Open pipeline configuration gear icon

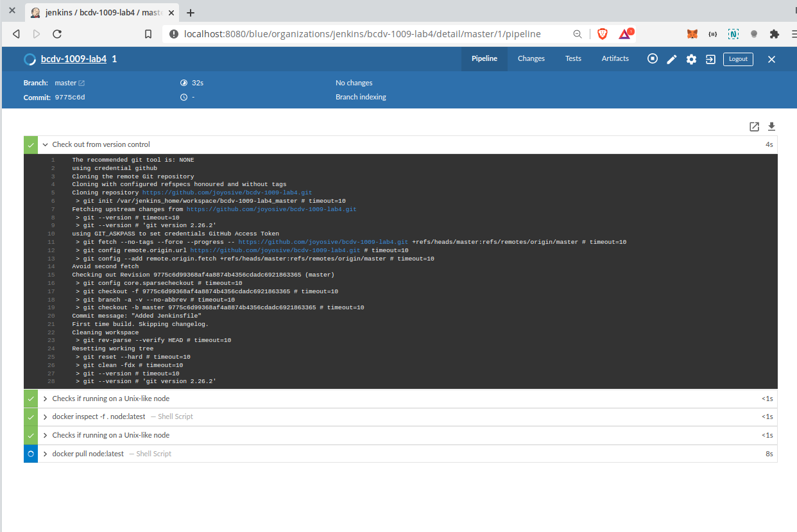tap(691, 59)
